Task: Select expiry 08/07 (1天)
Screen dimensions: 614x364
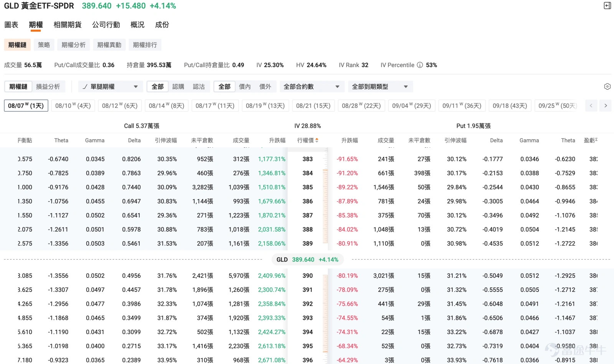Action: [x=26, y=105]
